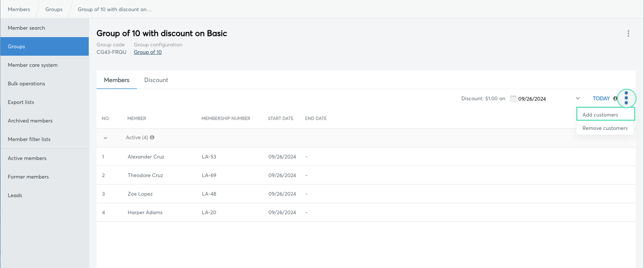644x268 pixels.
Task: Click the MEMBERSHIP NUMBER column header
Action: (x=226, y=118)
